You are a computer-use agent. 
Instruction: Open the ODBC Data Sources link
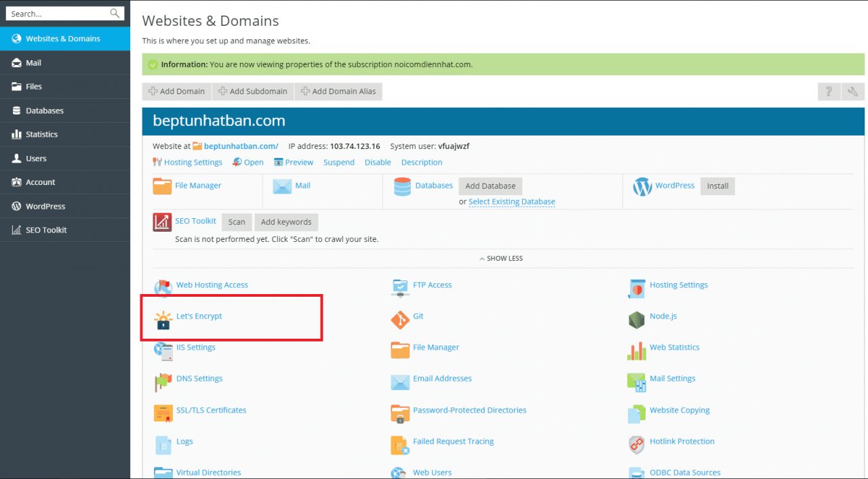pos(685,473)
